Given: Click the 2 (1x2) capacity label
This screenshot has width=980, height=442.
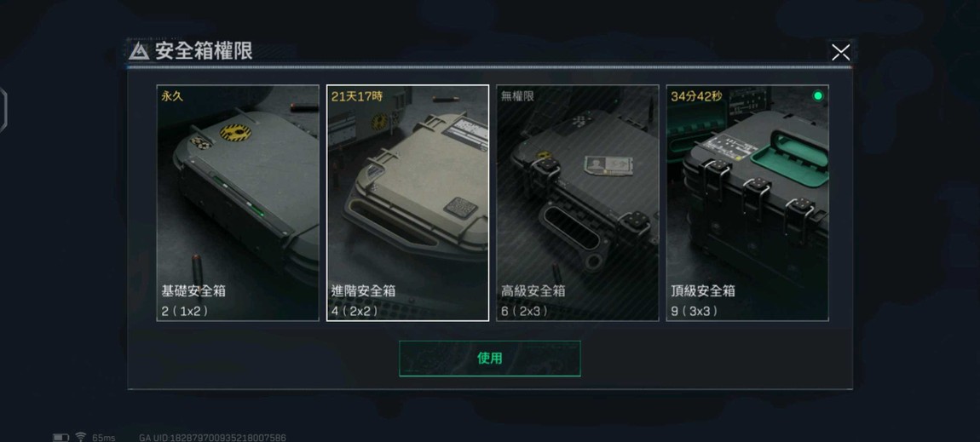Looking at the screenshot, I should (185, 310).
